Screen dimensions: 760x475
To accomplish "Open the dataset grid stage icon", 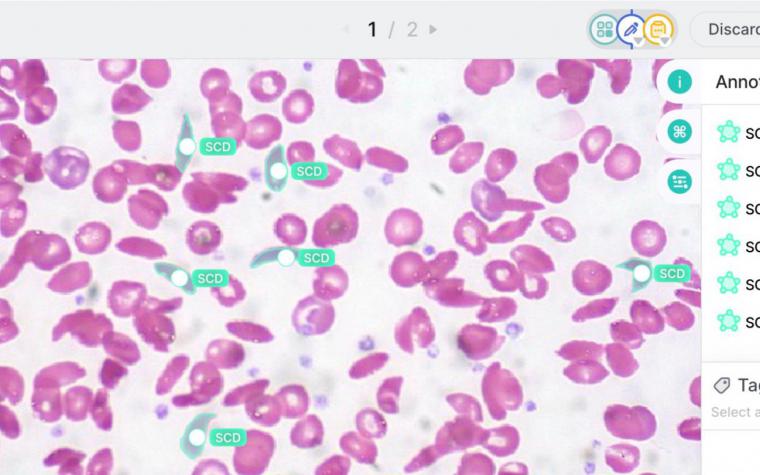I will [x=604, y=29].
